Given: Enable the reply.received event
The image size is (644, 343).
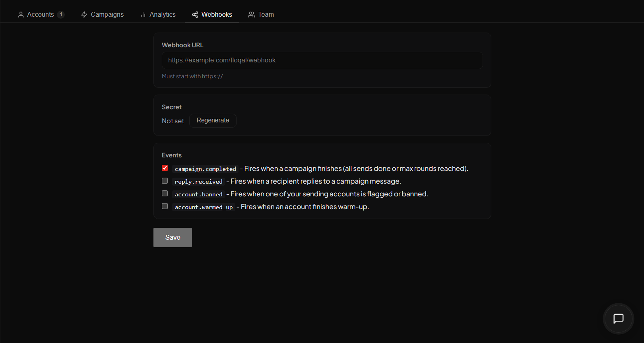Looking at the screenshot, I should pos(165,181).
